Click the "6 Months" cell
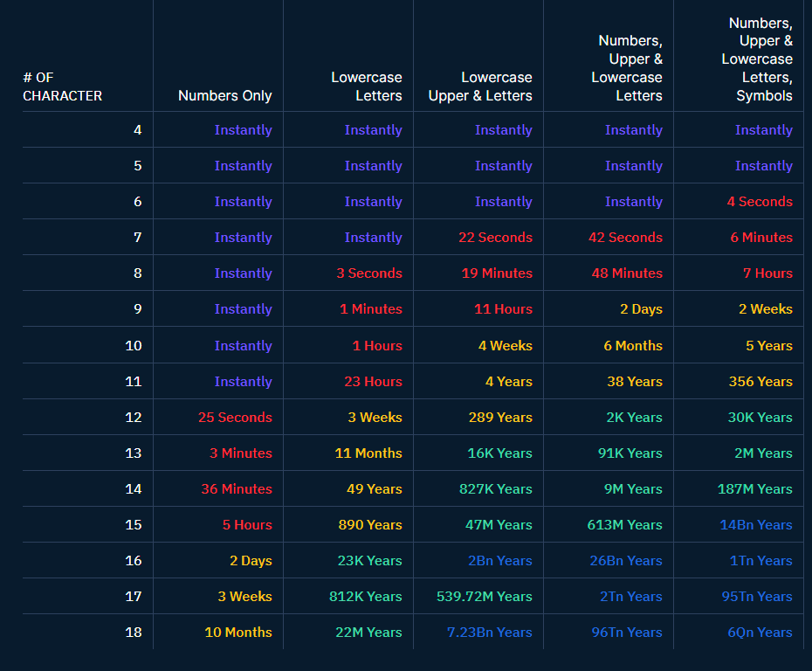The image size is (812, 671). 633,346
